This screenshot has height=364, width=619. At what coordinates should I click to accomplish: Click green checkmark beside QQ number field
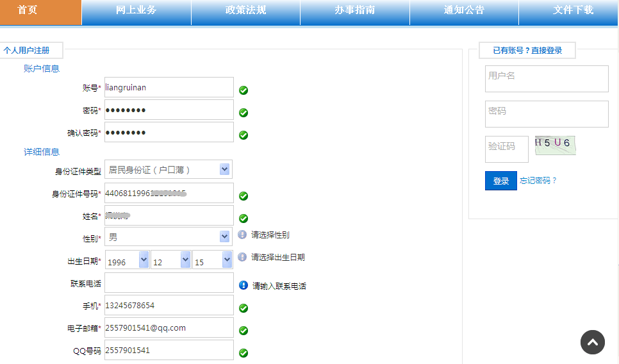point(243,353)
